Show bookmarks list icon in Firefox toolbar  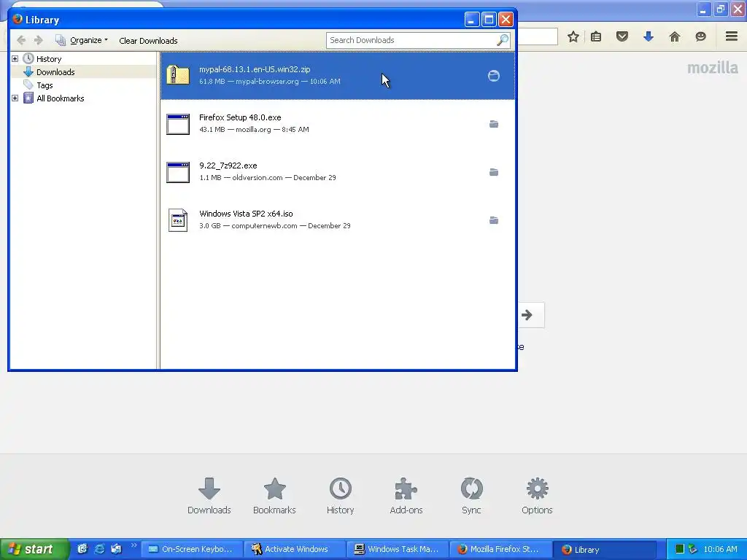[596, 36]
